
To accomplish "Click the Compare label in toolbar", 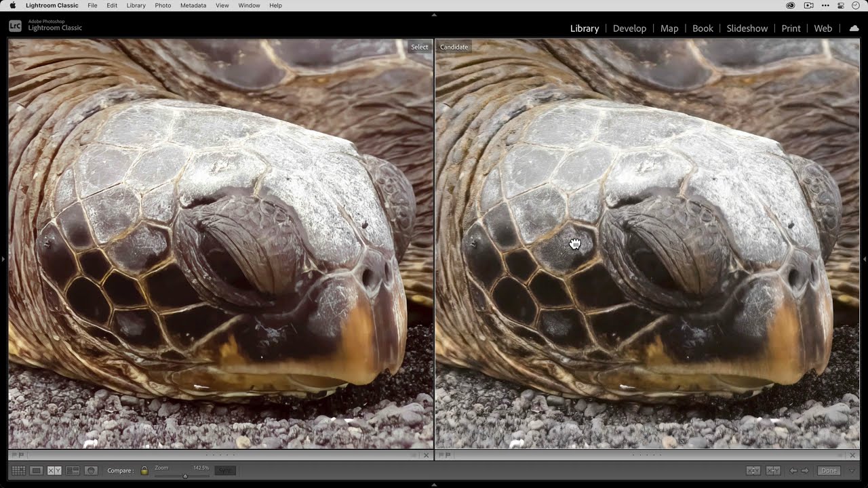I will 119,470.
